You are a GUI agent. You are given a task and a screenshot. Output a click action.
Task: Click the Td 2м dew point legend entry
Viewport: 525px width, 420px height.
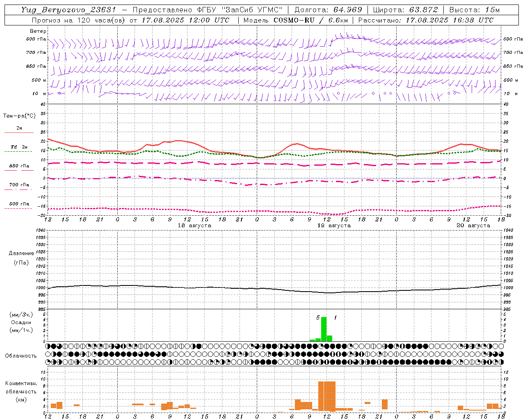coord(19,149)
